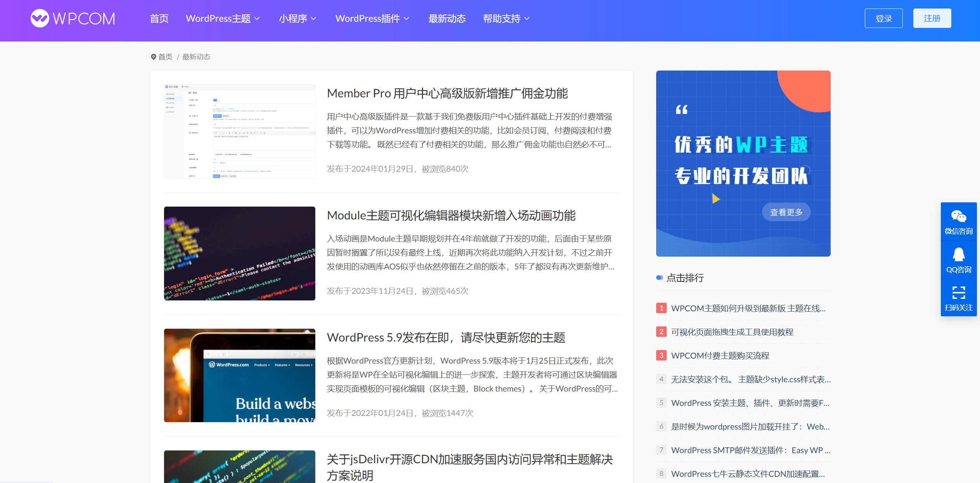Click text 发布于2023年11月24日，被浏览465次
980x483 pixels.
[x=398, y=291]
